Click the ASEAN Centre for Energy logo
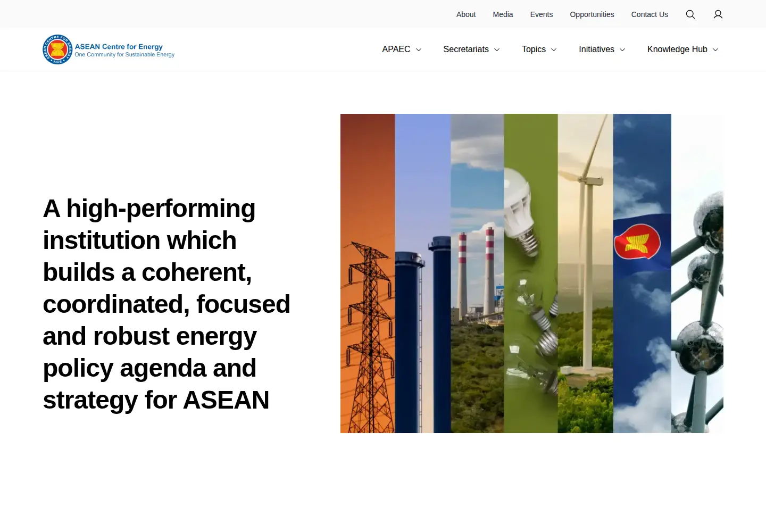 109,49
